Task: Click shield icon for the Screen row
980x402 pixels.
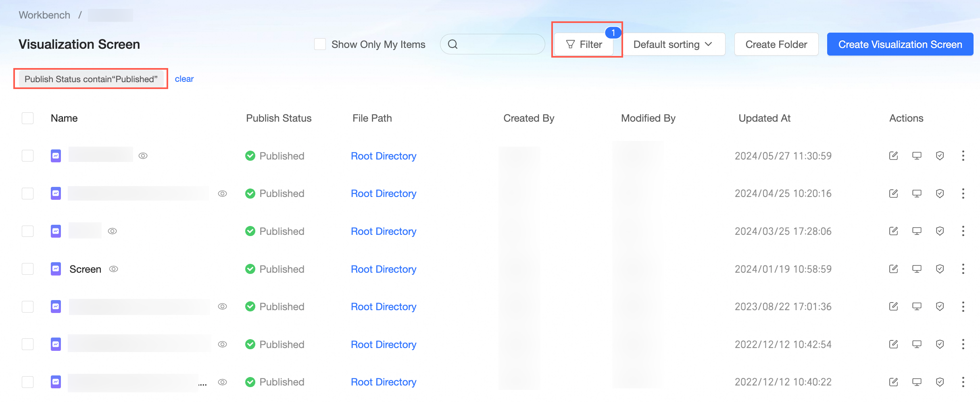Action: tap(940, 269)
